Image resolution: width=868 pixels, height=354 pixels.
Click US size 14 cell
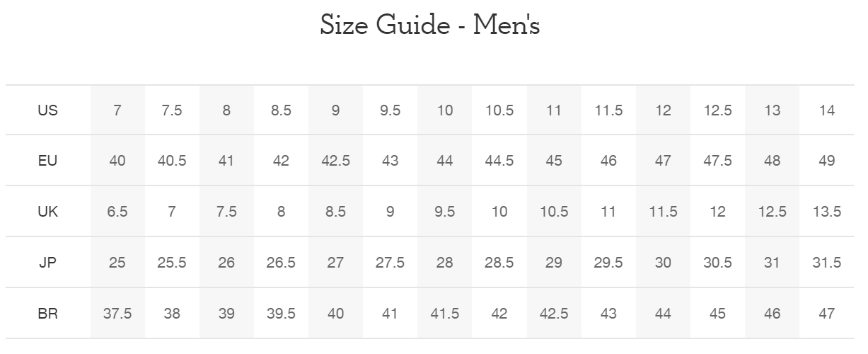(826, 110)
